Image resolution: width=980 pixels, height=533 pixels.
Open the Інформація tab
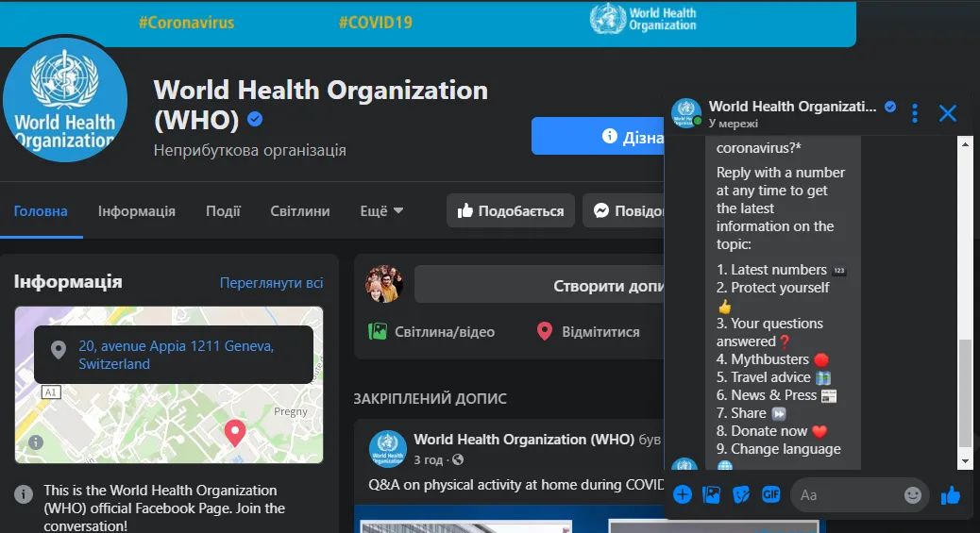136,211
